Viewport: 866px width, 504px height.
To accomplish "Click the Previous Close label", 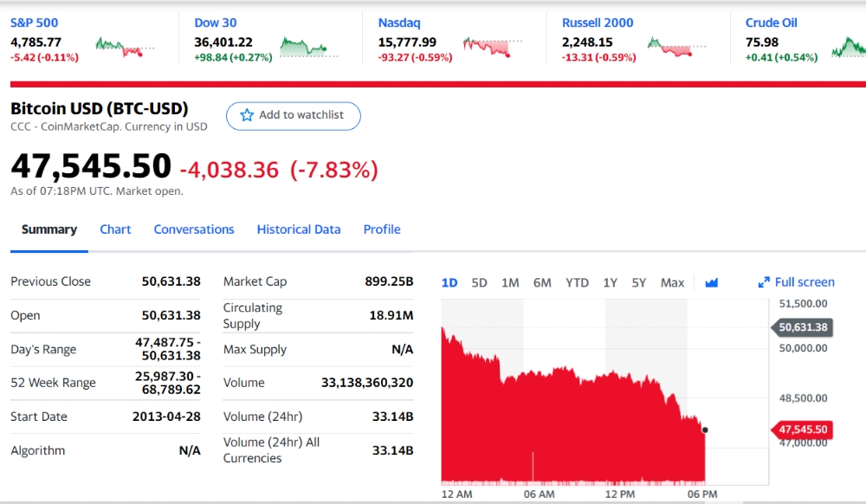I will point(50,281).
